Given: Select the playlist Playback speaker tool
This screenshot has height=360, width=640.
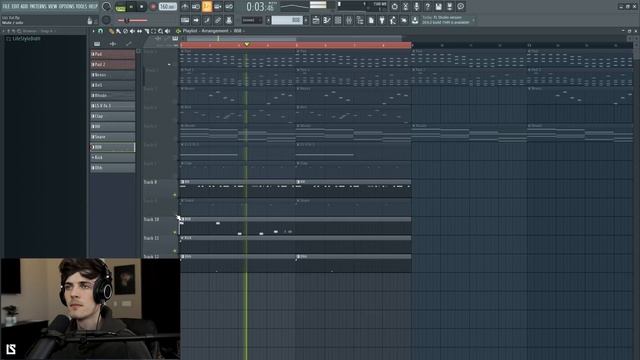Looking at the screenshot, I should click(167, 31).
